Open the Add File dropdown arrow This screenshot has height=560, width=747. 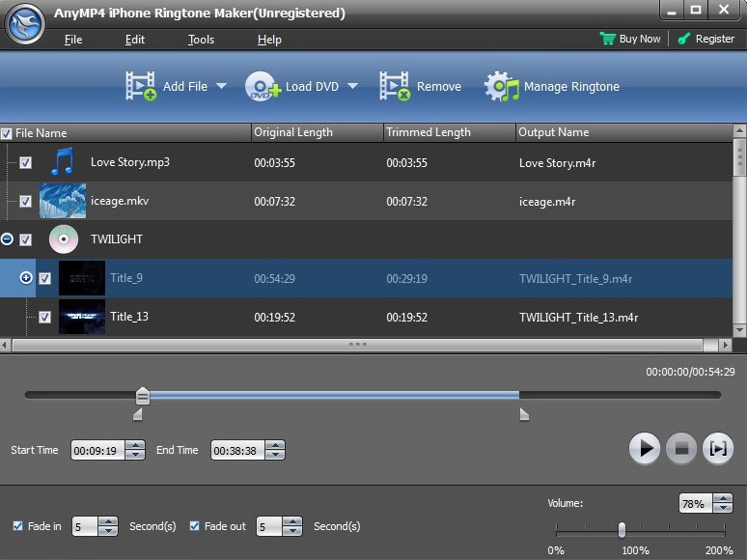pos(221,86)
